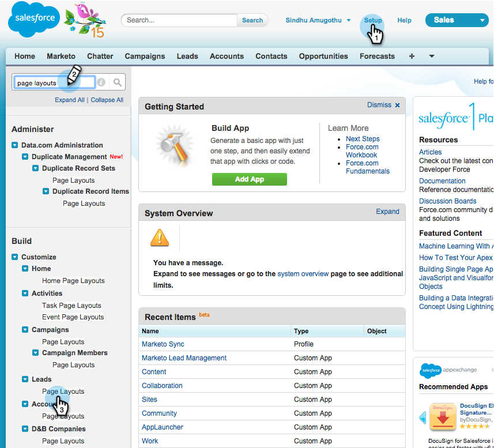Open Page Layouts under Leads
This screenshot has height=448, width=494.
(63, 391)
